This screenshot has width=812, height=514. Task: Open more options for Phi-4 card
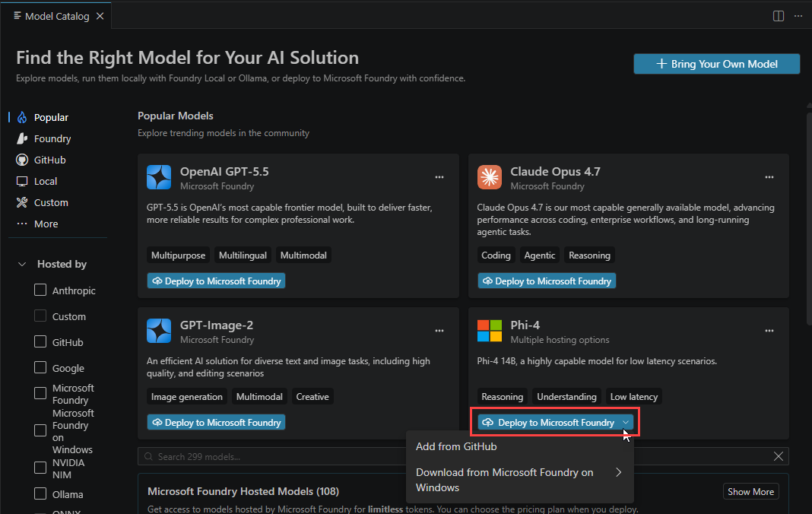769,331
